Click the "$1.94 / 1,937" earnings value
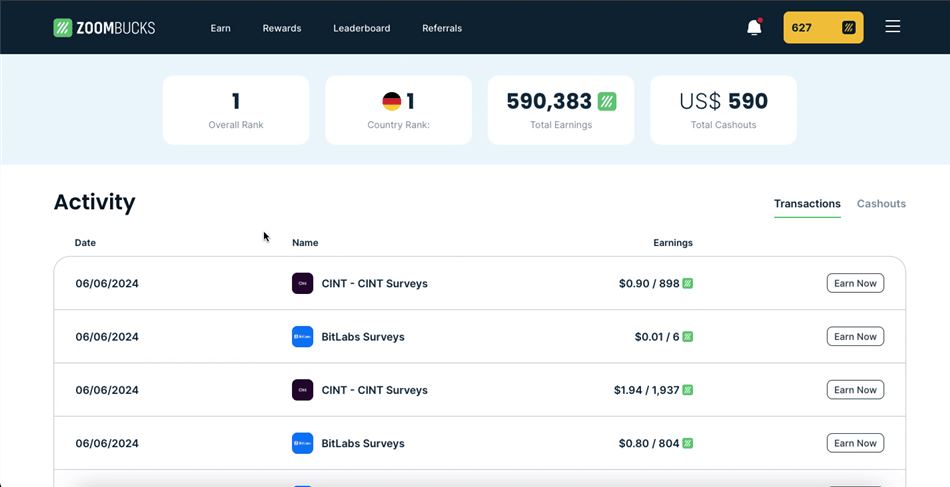This screenshot has height=487, width=950. click(646, 390)
